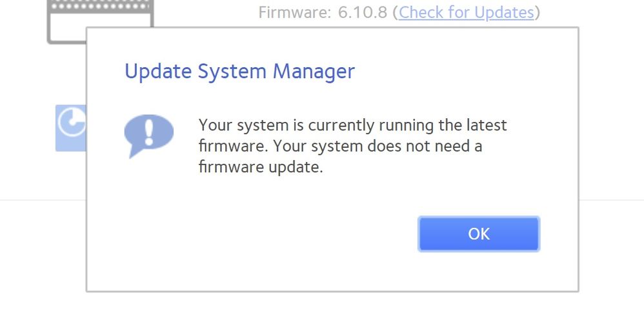Image resolution: width=644 pixels, height=311 pixels.
Task: Click the 'running the latest' message line
Action: (353, 125)
